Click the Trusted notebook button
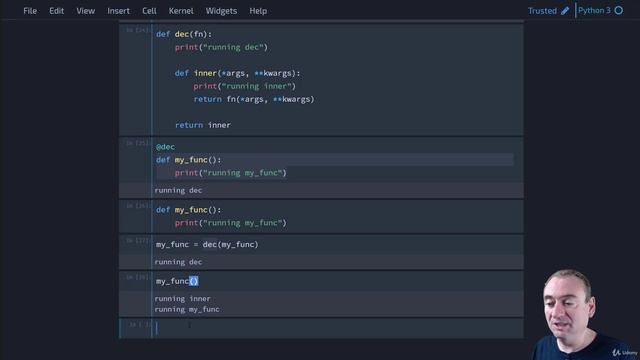 542,11
